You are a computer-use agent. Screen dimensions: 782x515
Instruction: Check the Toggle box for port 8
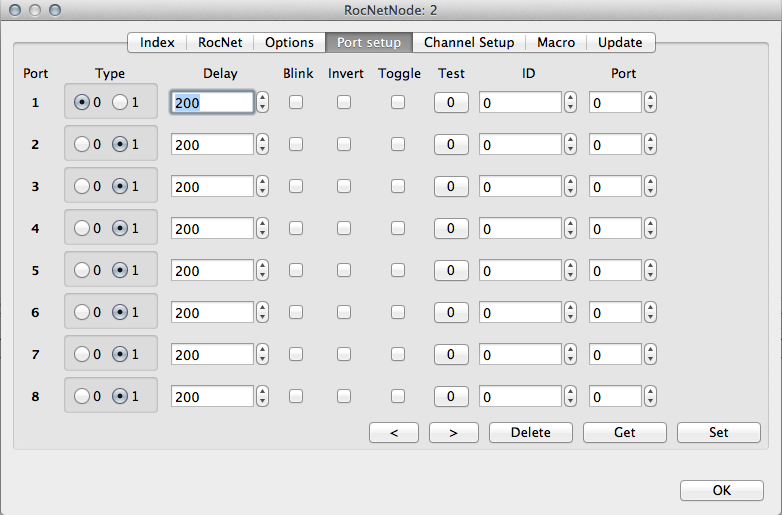coord(398,396)
